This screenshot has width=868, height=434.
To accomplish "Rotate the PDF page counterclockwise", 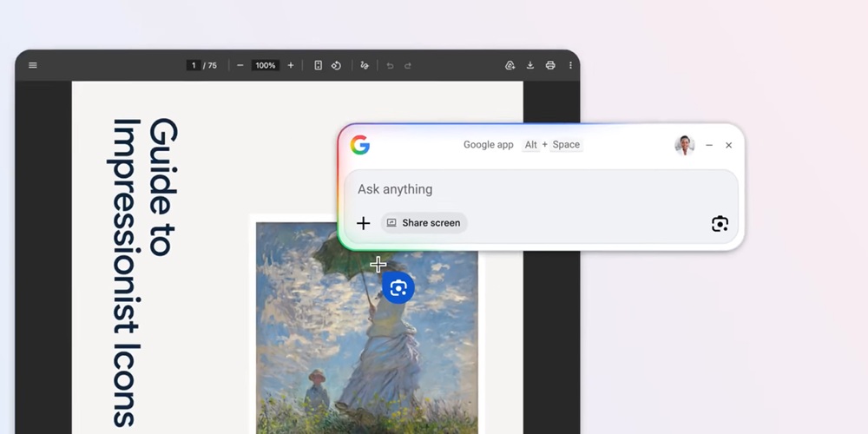I will [336, 65].
